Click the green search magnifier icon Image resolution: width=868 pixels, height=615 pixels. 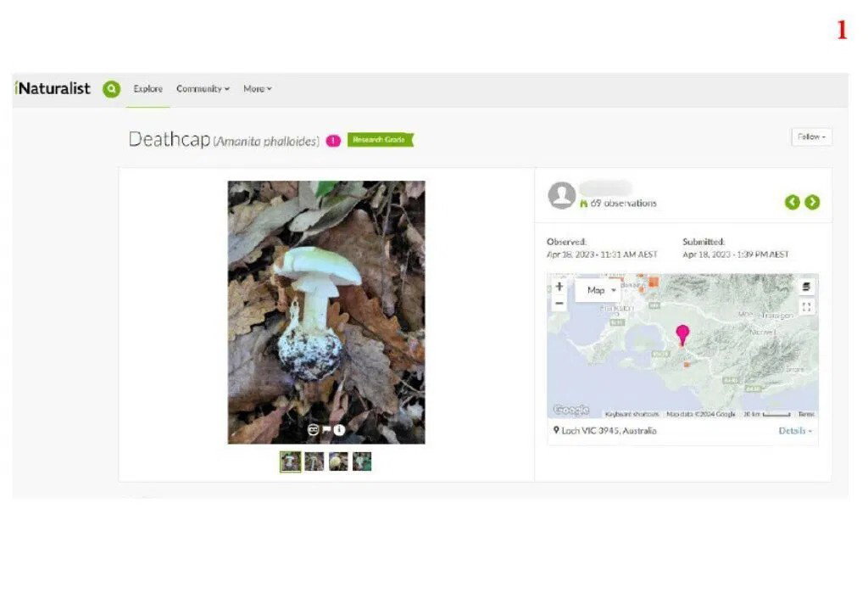click(111, 89)
